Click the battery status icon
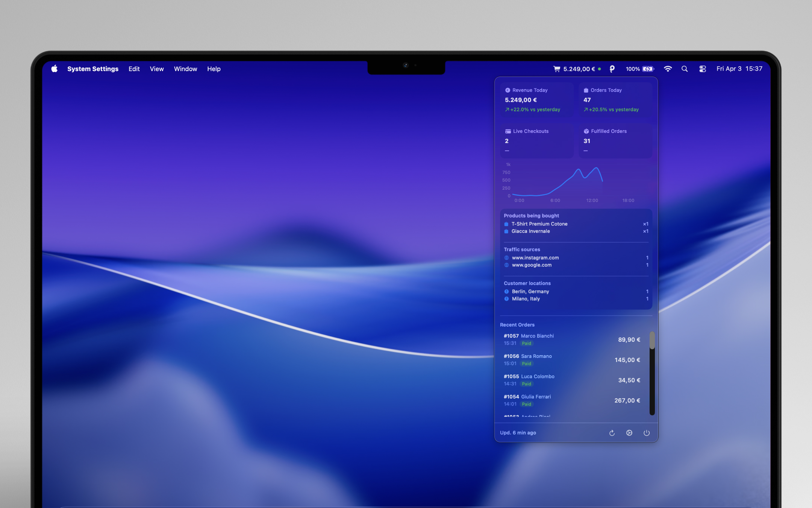The width and height of the screenshot is (812, 508). coord(648,69)
